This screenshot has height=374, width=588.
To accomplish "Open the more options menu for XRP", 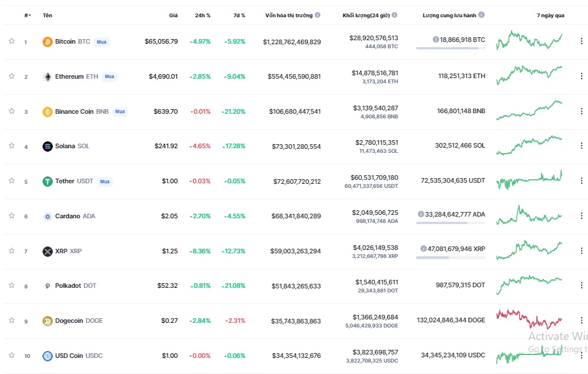I will point(581,251).
